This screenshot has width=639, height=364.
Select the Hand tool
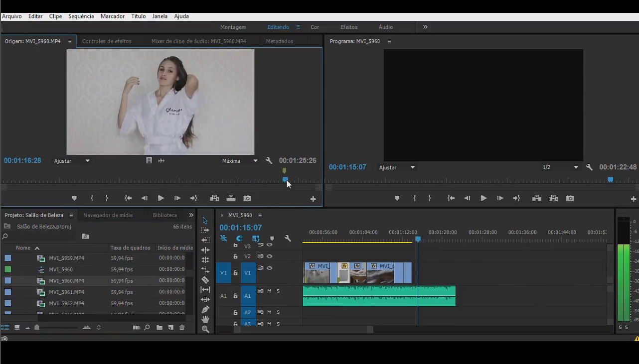click(205, 319)
